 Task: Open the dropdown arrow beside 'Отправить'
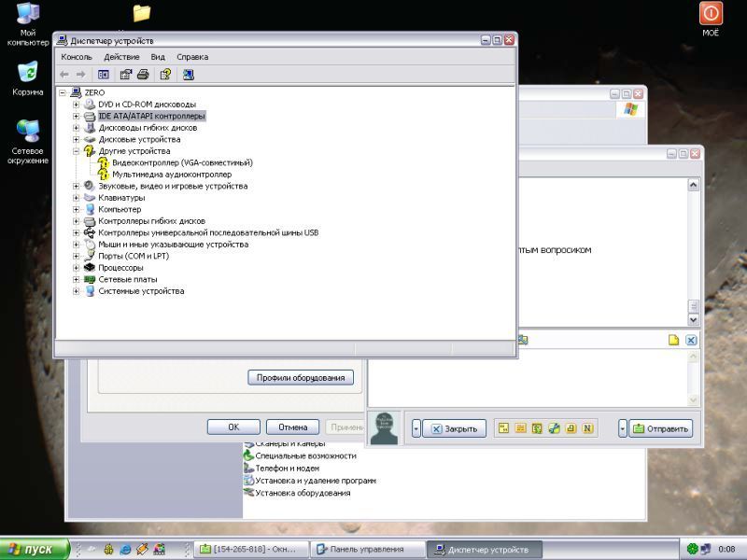(x=623, y=428)
